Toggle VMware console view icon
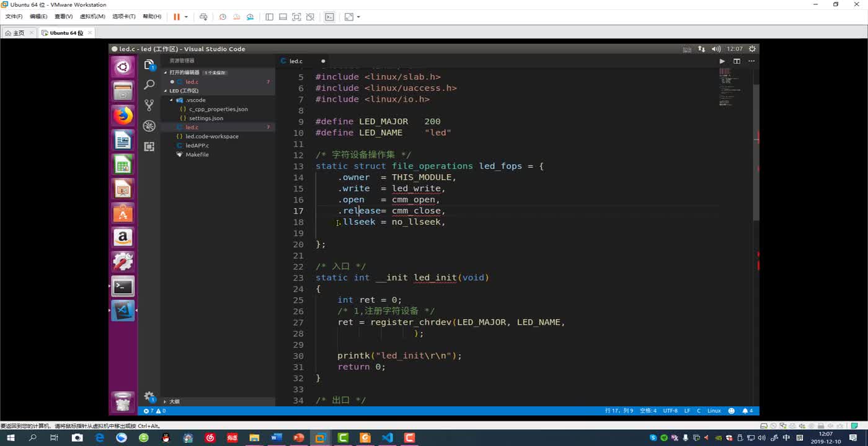The width and height of the screenshot is (868, 446). (329, 17)
